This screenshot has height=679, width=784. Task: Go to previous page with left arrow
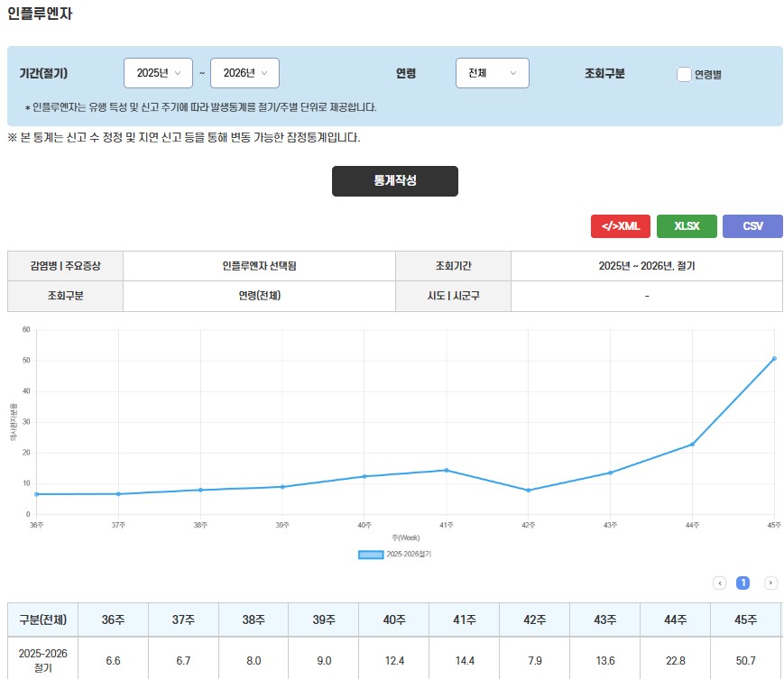(x=720, y=583)
